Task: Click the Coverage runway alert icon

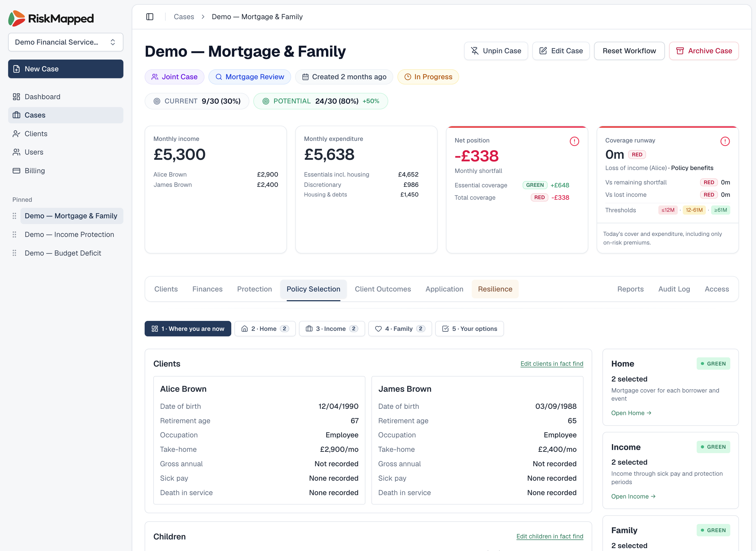Action: [725, 141]
